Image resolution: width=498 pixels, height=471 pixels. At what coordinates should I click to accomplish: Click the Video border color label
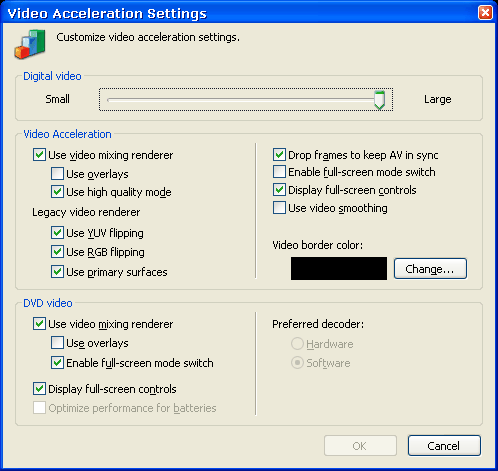pyautogui.click(x=318, y=245)
